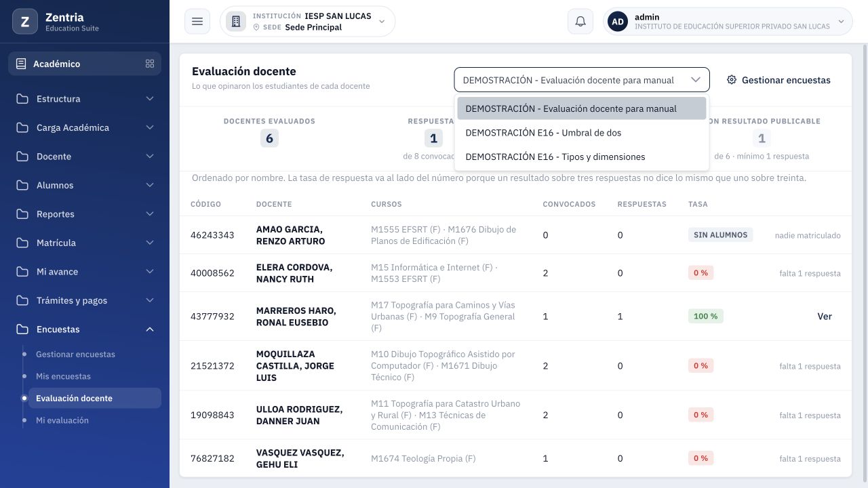Expand the Estructura menu chevron
868x488 pixels.
150,99
